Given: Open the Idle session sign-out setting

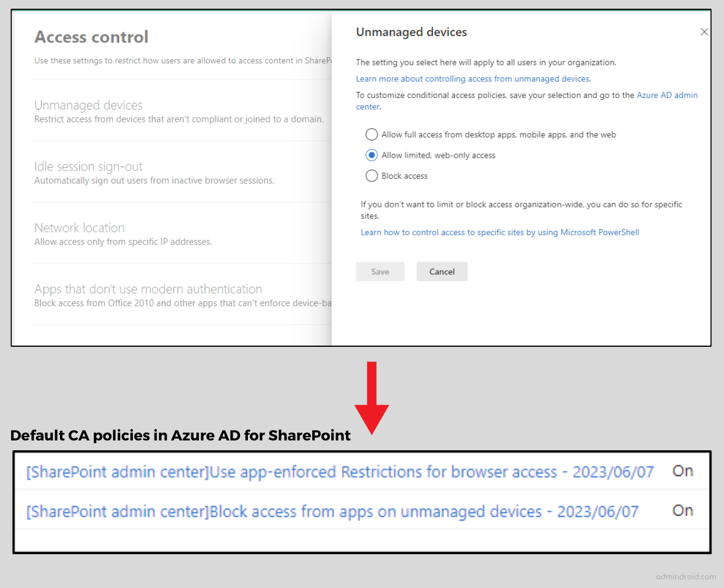Looking at the screenshot, I should 88,166.
